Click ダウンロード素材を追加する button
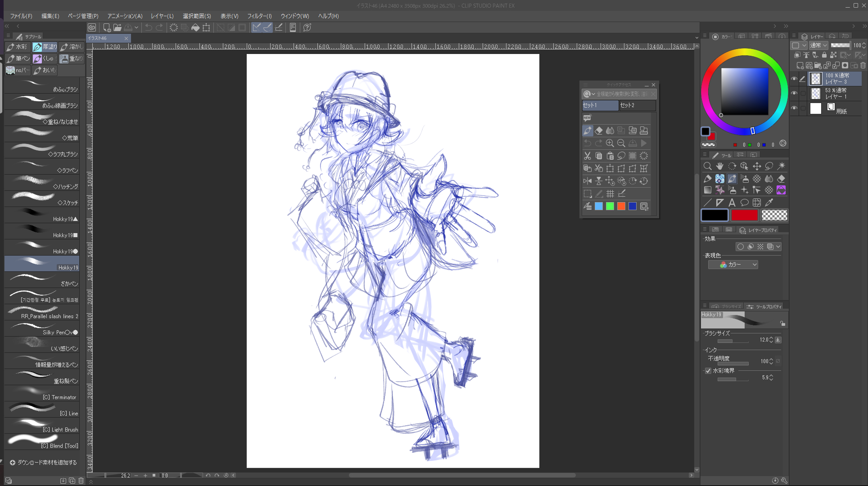Viewport: 868px width, 486px height. [43, 462]
